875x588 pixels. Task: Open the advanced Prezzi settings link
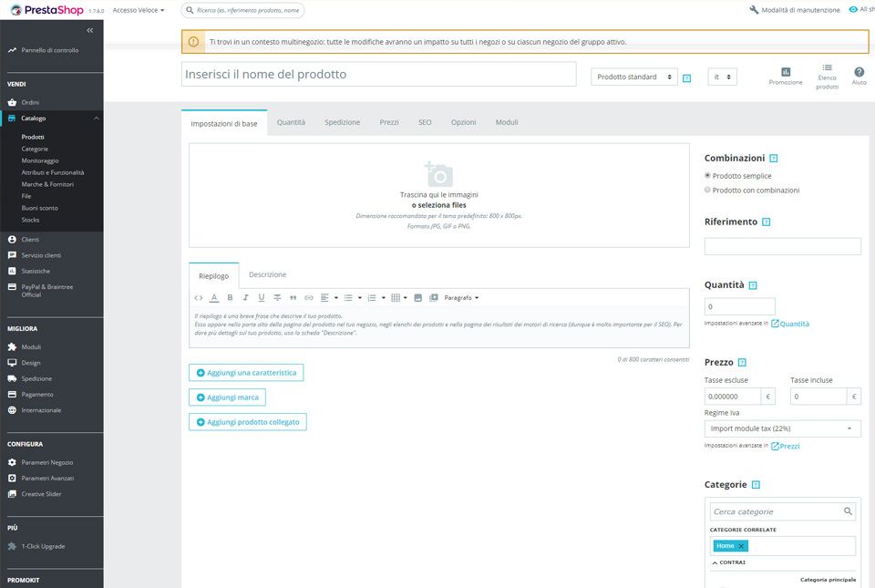click(786, 447)
